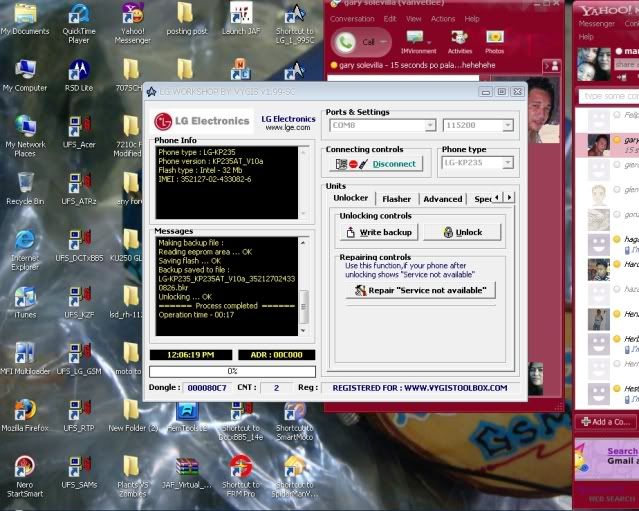The width and height of the screenshot is (639, 511).
Task: Click the 0% progress bar
Action: pos(232,371)
